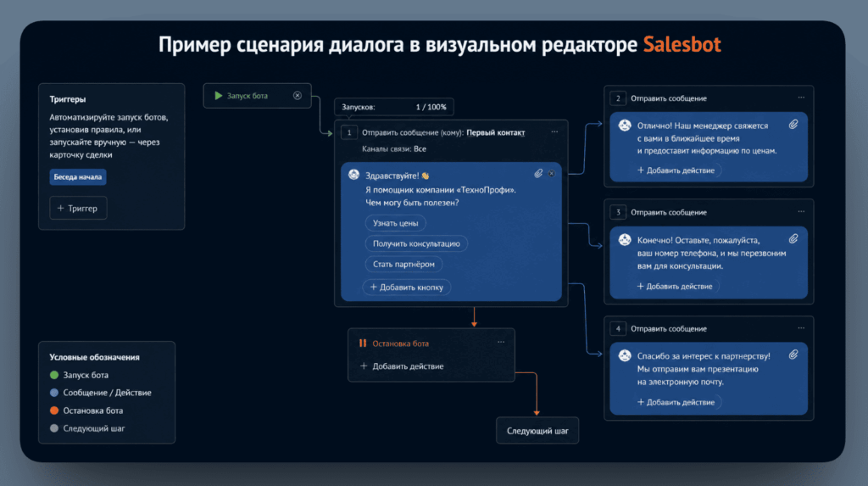
Task: Add a new trigger with the Триггер button
Action: [x=78, y=209]
